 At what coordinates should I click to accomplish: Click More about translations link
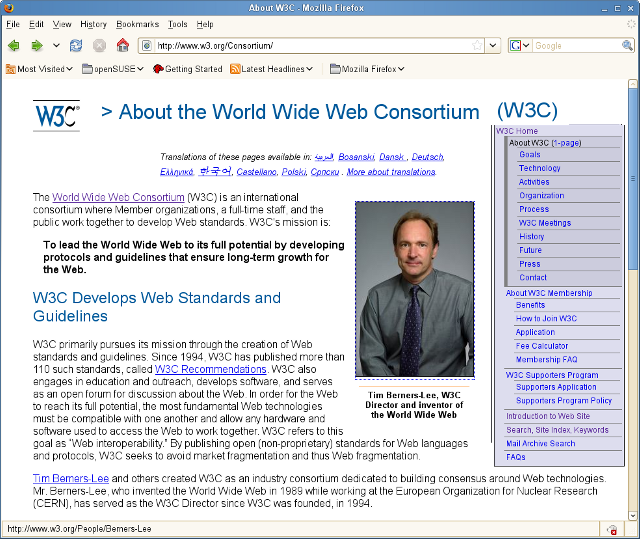tap(391, 172)
